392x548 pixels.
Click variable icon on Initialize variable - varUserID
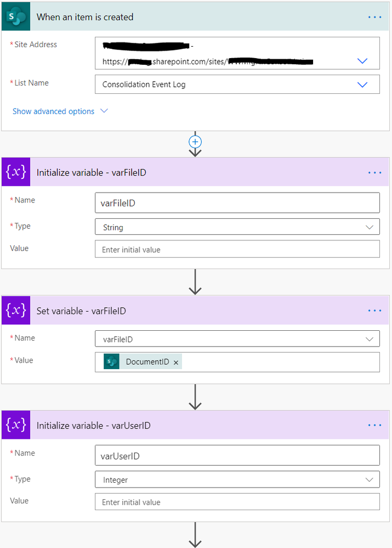[16, 425]
